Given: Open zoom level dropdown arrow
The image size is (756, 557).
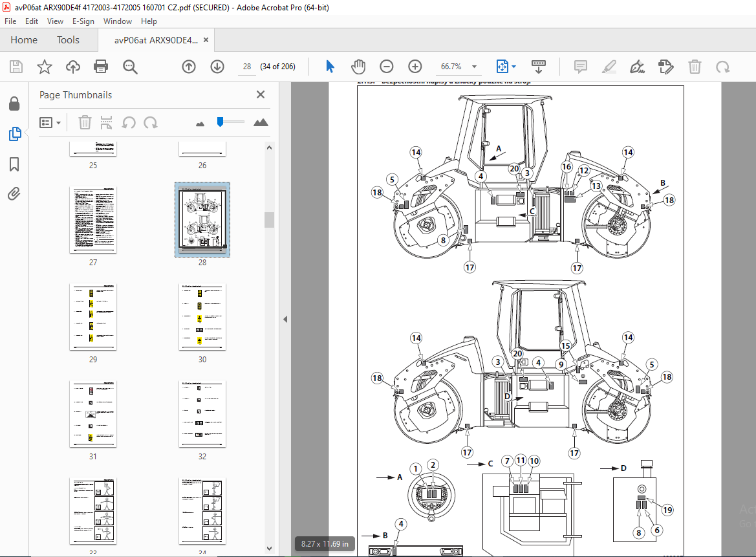Looking at the screenshot, I should [475, 67].
